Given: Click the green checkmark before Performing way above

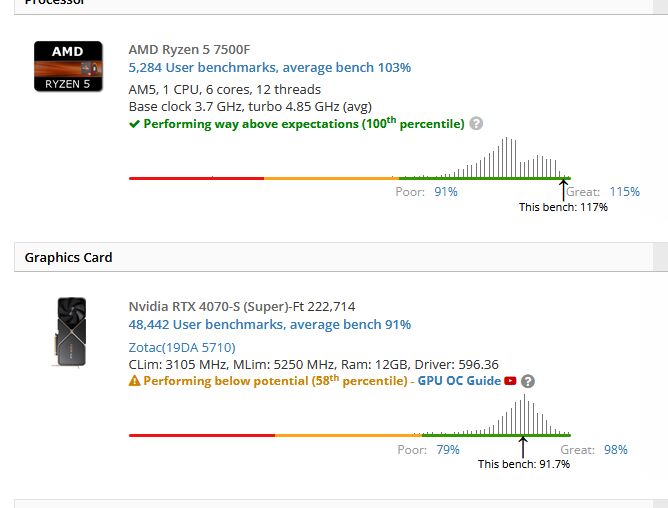Looking at the screenshot, I should pos(134,124).
